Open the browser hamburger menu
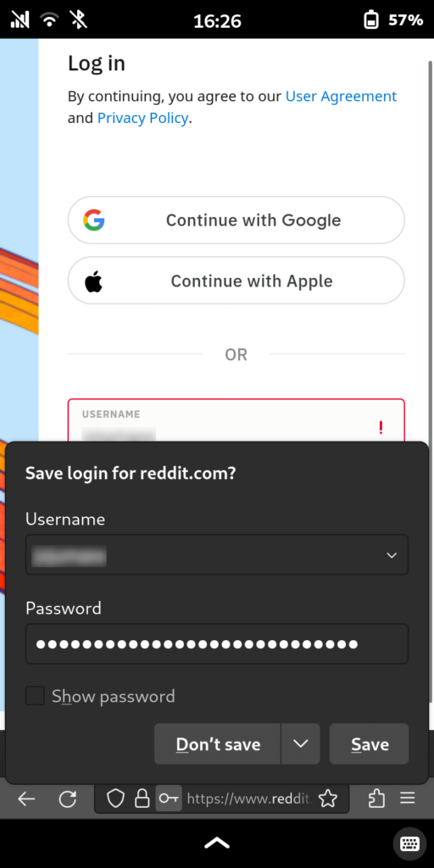This screenshot has height=868, width=434. (x=408, y=798)
